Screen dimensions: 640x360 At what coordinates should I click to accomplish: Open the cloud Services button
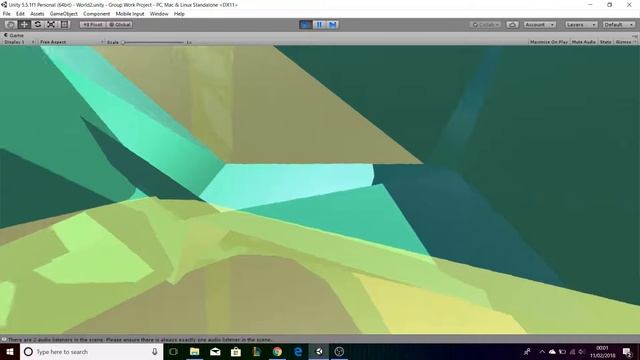pyautogui.click(x=513, y=25)
